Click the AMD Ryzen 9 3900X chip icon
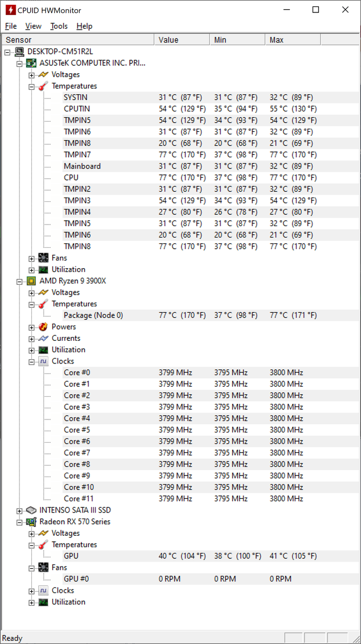The height and width of the screenshot is (644, 361). tap(31, 281)
